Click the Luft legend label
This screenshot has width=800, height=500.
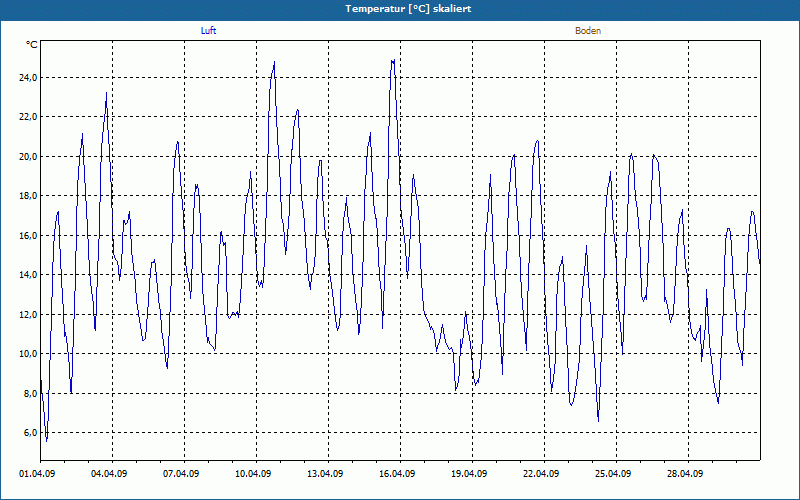click(208, 31)
